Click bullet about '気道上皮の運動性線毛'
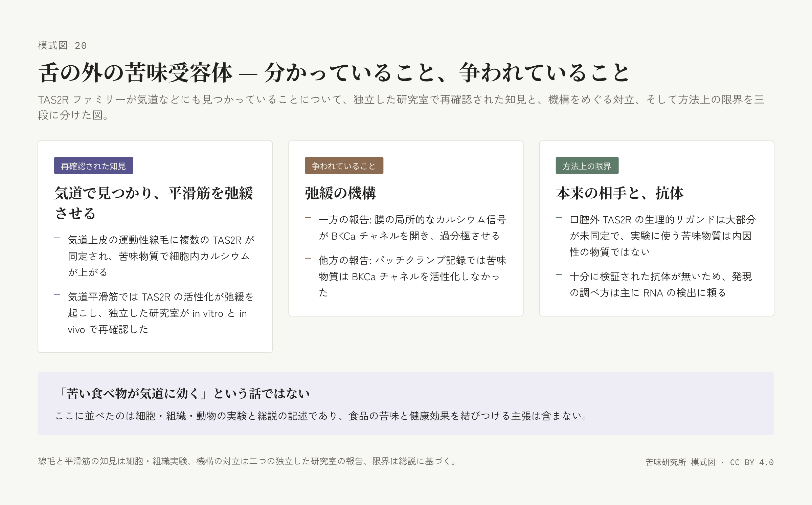This screenshot has width=812, height=505. (x=155, y=256)
